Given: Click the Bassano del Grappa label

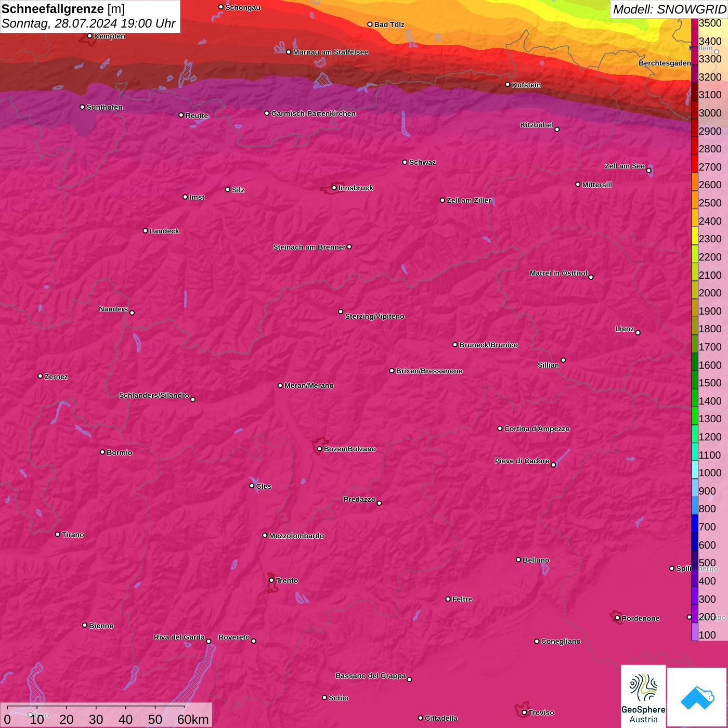Looking at the screenshot, I should pos(370,675).
